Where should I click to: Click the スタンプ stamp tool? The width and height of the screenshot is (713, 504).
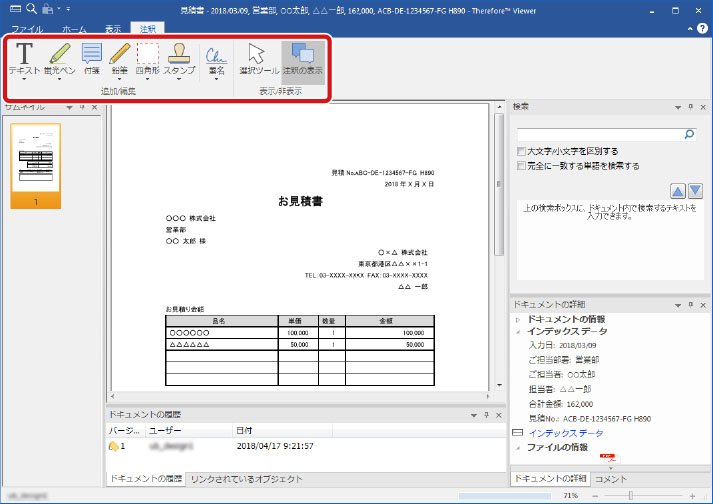[181, 56]
